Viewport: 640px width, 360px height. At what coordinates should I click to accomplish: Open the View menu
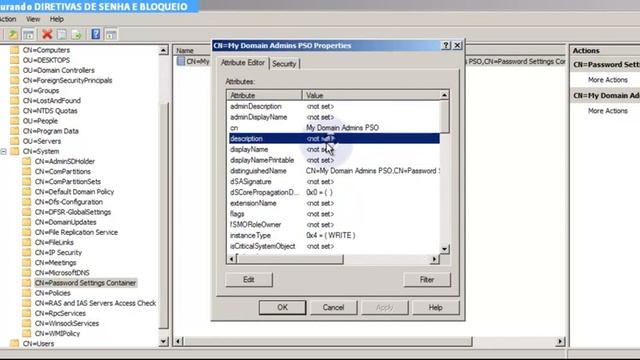click(x=33, y=19)
